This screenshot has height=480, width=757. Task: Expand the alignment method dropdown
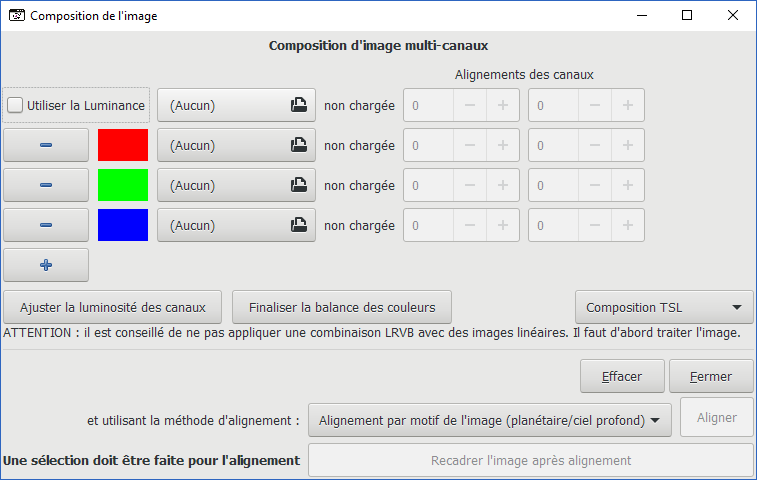pyautogui.click(x=490, y=421)
